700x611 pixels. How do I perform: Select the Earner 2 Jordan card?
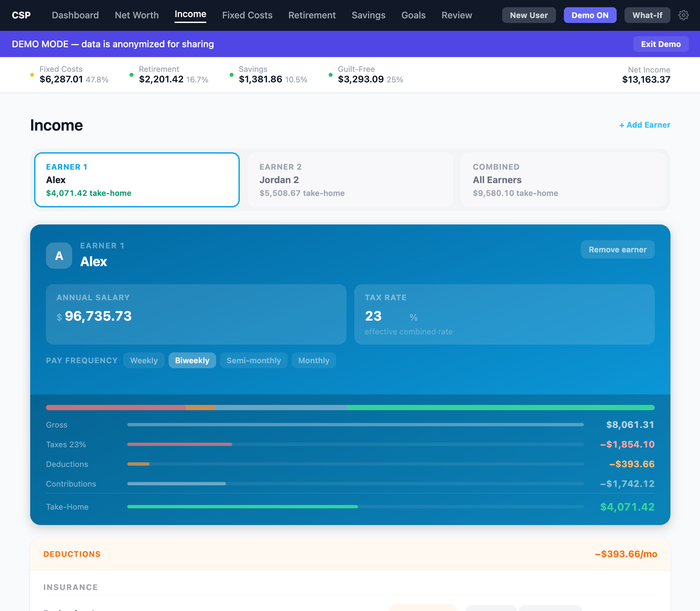350,180
